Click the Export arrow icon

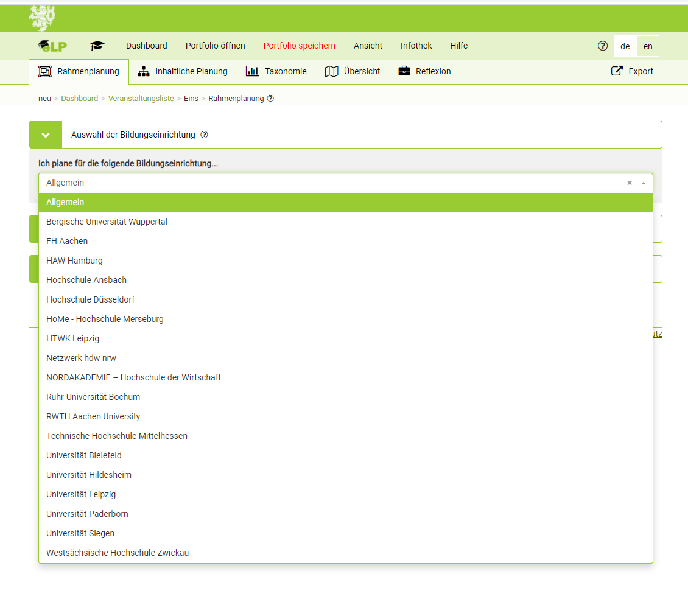click(617, 71)
